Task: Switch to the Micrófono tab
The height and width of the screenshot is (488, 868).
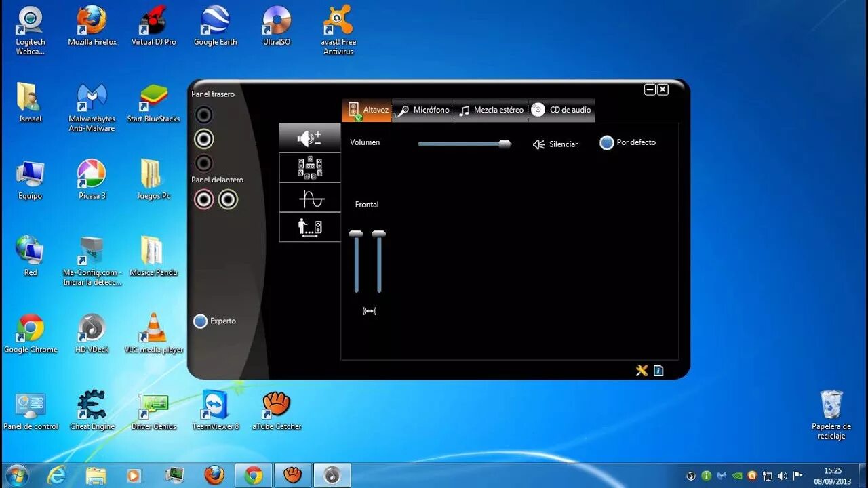Action: click(x=422, y=110)
